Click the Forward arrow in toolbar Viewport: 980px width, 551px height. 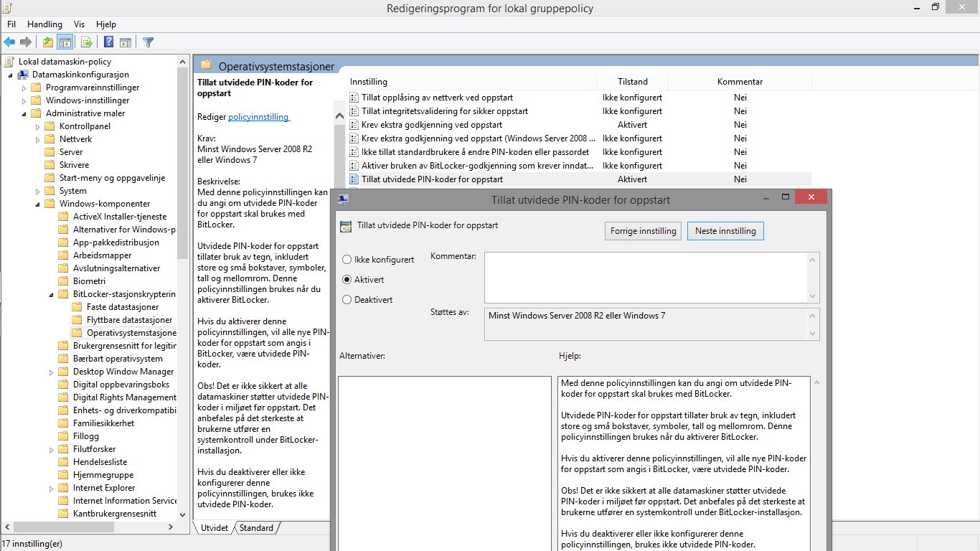click(26, 42)
